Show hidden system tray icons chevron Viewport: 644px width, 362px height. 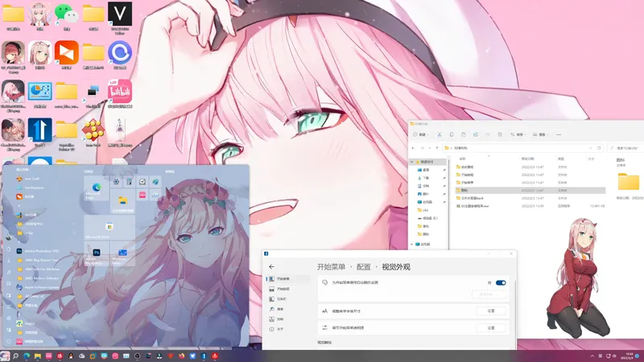(592, 356)
